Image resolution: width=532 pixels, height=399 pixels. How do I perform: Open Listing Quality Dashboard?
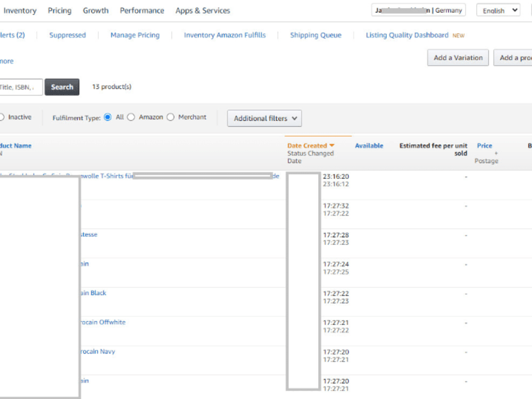407,35
